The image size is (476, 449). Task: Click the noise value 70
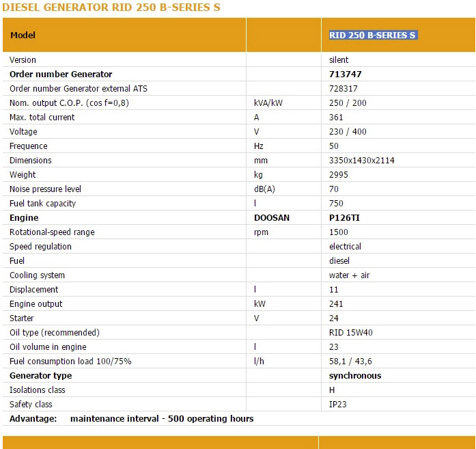tap(334, 189)
